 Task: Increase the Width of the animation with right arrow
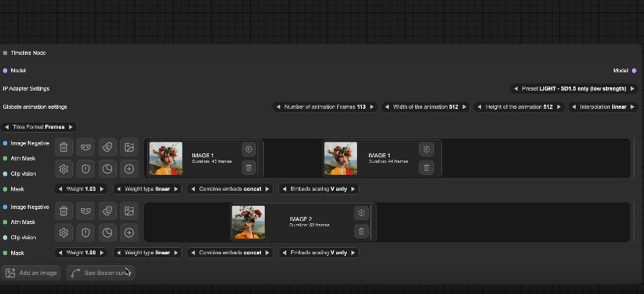(x=464, y=106)
